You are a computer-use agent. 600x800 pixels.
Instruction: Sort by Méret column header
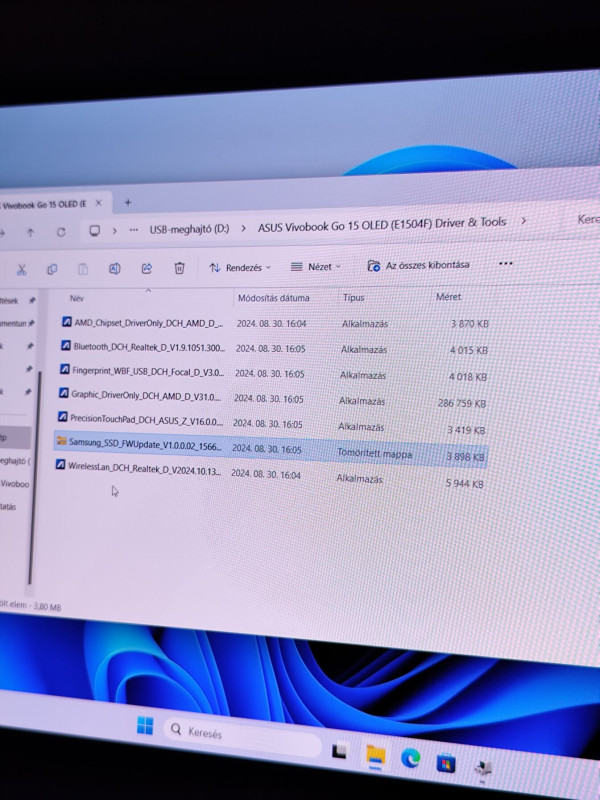(x=448, y=296)
